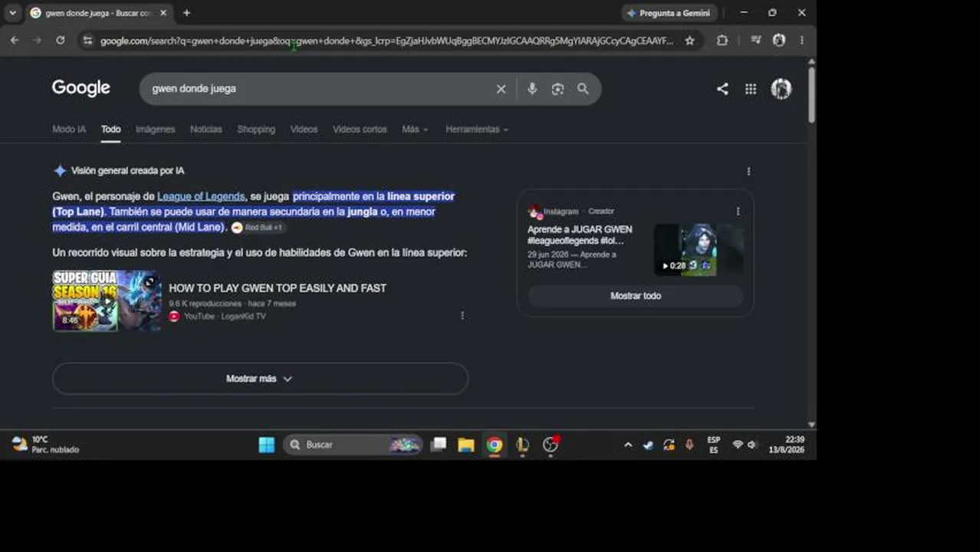
Task: Click the muted microphone tray icon
Action: point(689,445)
